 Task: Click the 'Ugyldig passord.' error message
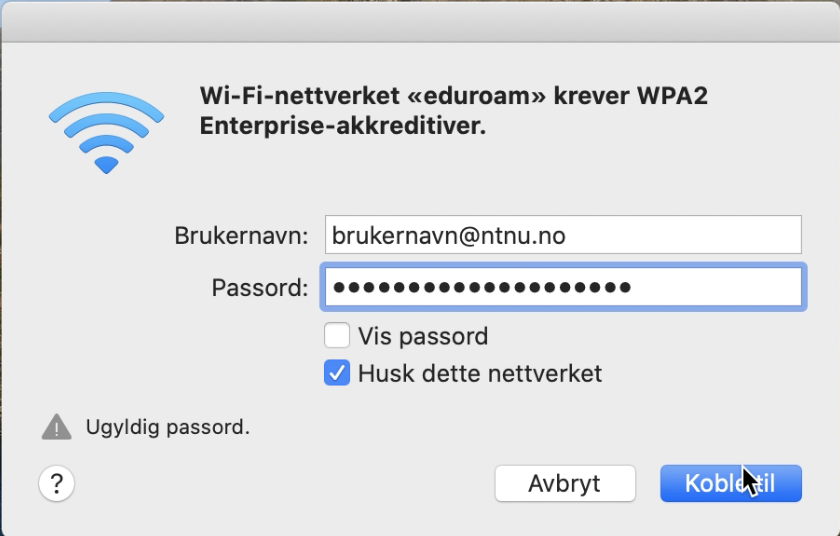point(168,427)
